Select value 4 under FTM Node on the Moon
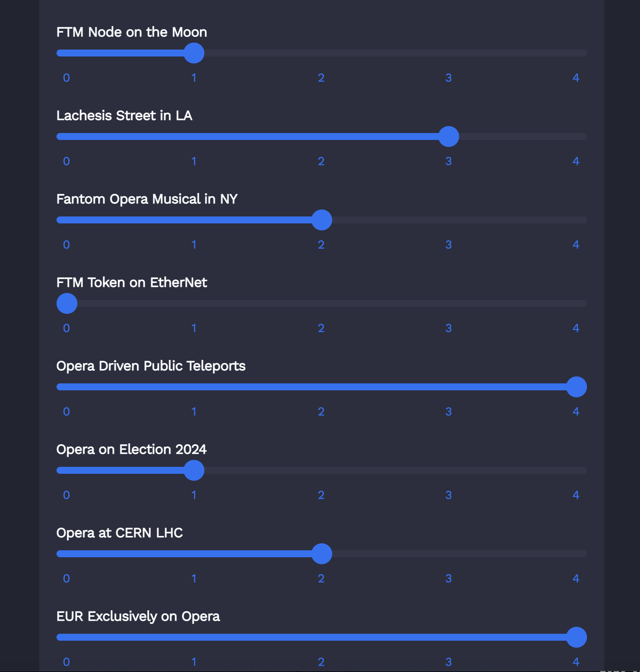Viewport: 640px width, 672px height. pyautogui.click(x=577, y=77)
